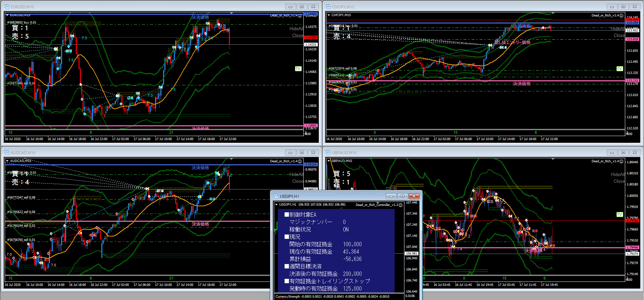Click sell 0.08 order #56773347 label in AUDCAD

pos(21,198)
